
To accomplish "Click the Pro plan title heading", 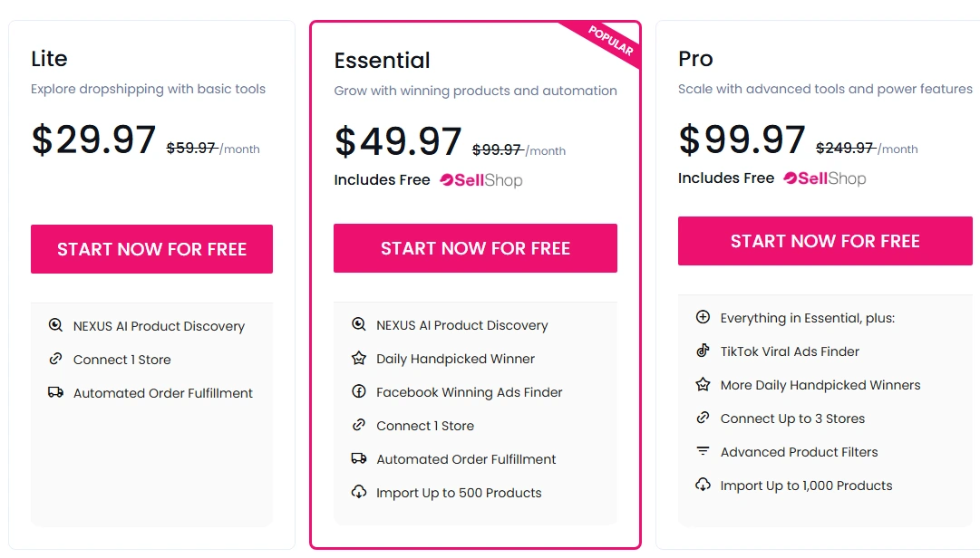I will [695, 59].
